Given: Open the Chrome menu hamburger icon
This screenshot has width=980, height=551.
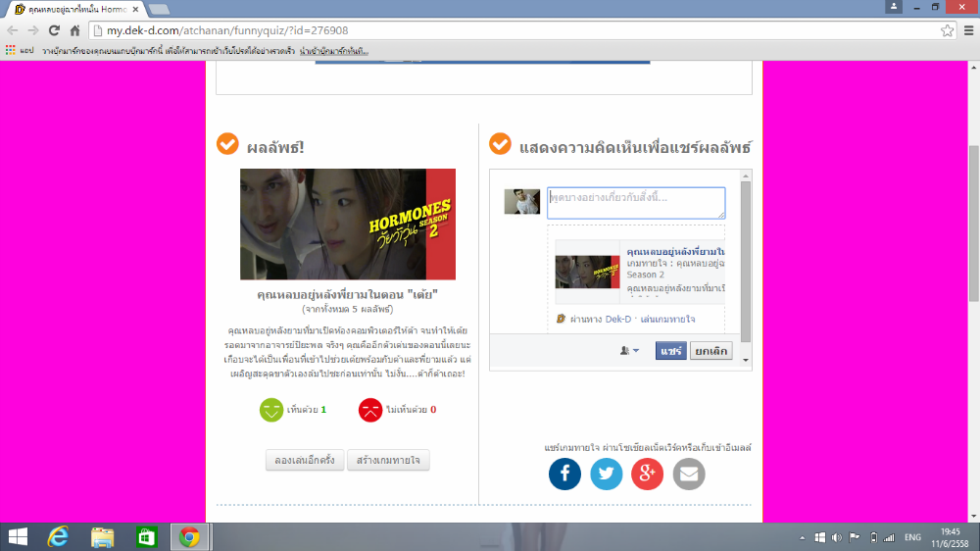Looking at the screenshot, I should click(x=968, y=30).
